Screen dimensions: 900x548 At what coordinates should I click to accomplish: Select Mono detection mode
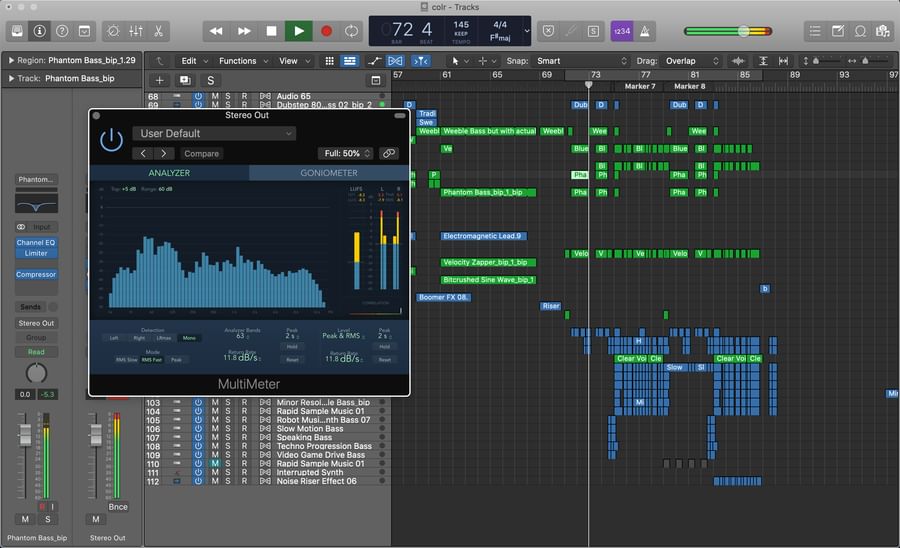click(x=189, y=338)
